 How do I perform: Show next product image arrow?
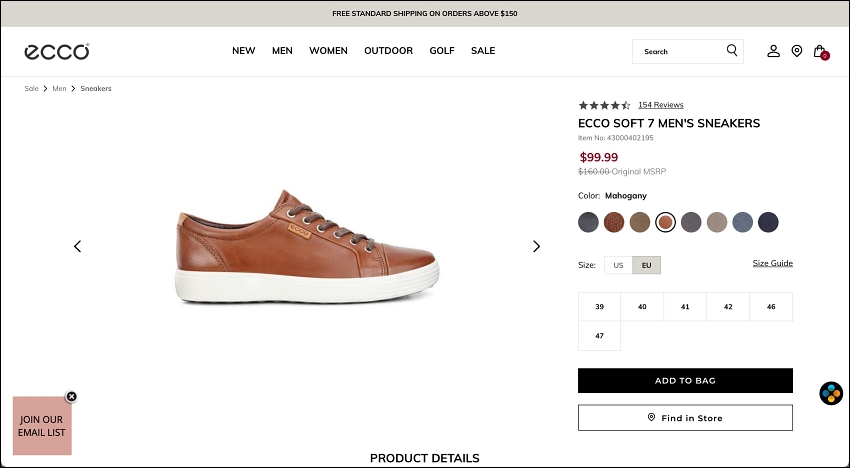coord(536,246)
